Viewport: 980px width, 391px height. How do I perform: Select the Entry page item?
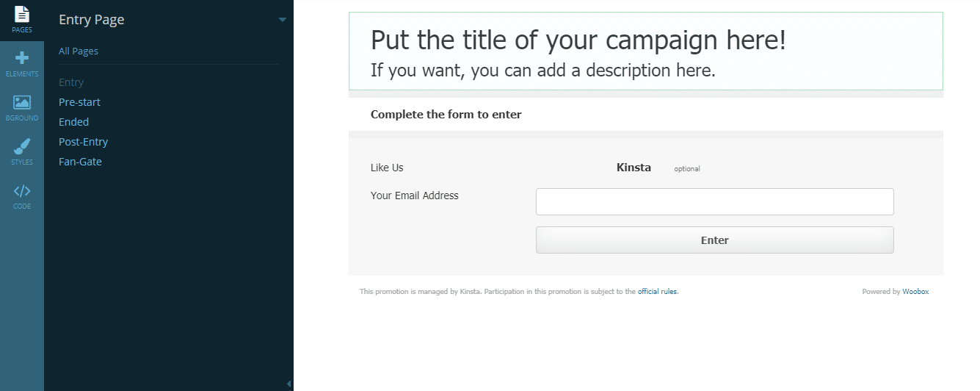coord(71,82)
